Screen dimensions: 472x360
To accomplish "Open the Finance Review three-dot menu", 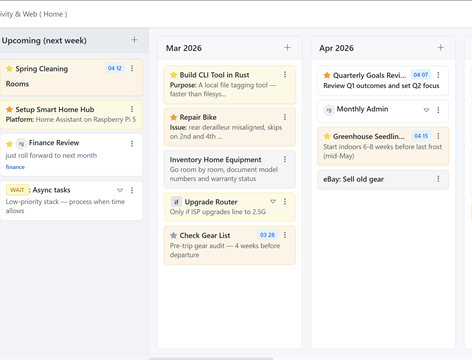I will click(132, 143).
